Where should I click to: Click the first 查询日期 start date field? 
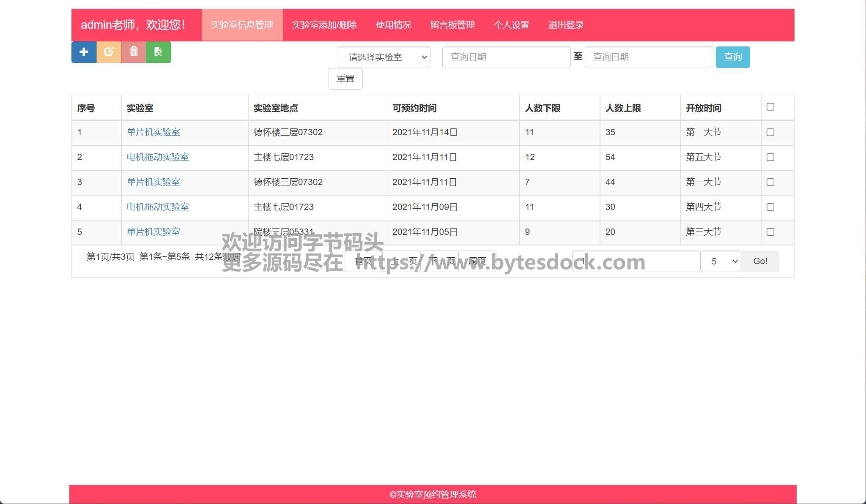506,57
